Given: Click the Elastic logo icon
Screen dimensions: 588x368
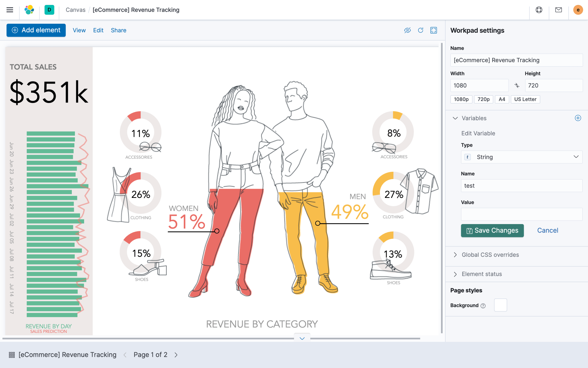Looking at the screenshot, I should pos(29,10).
